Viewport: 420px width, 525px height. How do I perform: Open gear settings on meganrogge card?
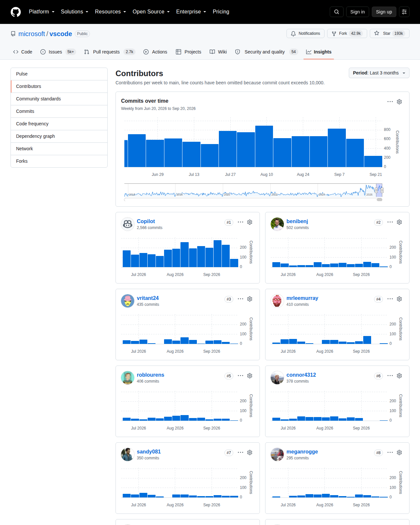(399, 452)
